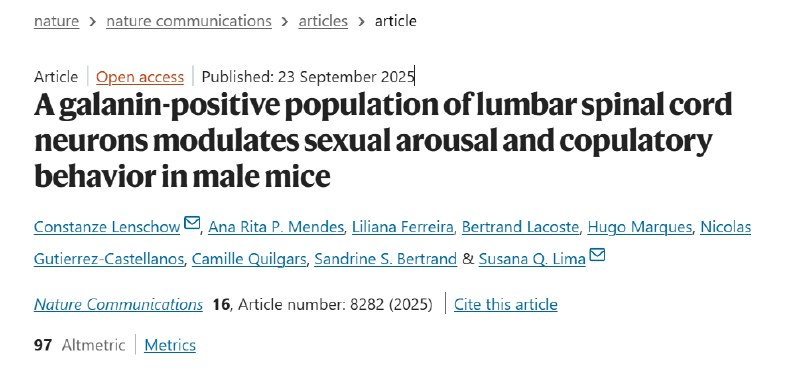Click the email icon beside Susana Q. Lima
This screenshot has width=800, height=388.
click(x=597, y=254)
